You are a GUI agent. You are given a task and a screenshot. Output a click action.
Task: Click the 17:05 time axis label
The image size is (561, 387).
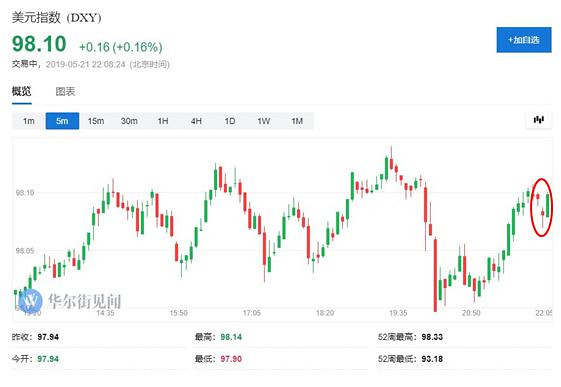(x=252, y=313)
